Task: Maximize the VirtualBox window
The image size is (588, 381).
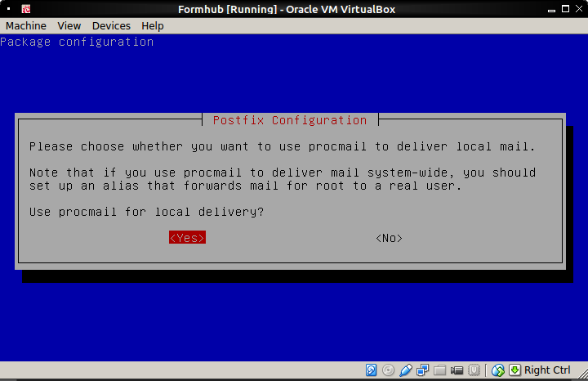Action: pos(565,9)
